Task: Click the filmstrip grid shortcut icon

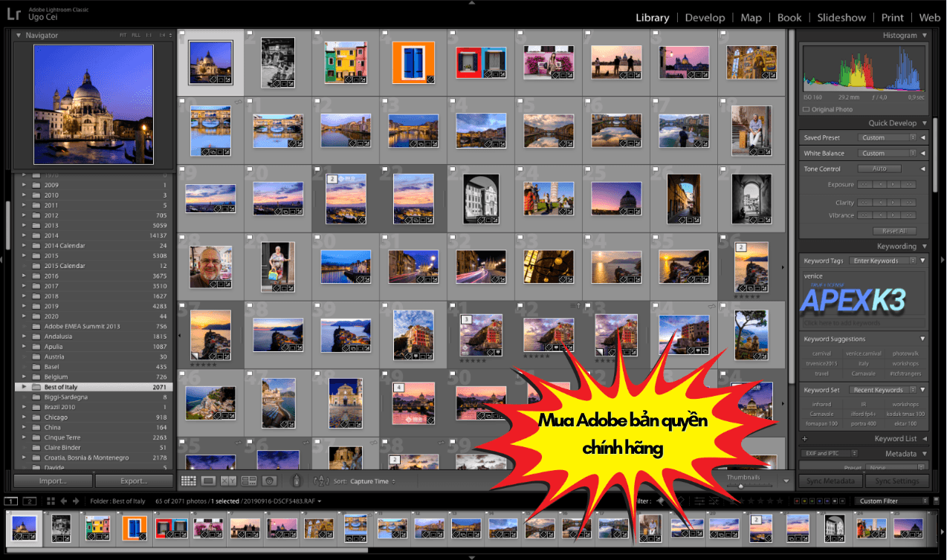Action: coord(50,501)
